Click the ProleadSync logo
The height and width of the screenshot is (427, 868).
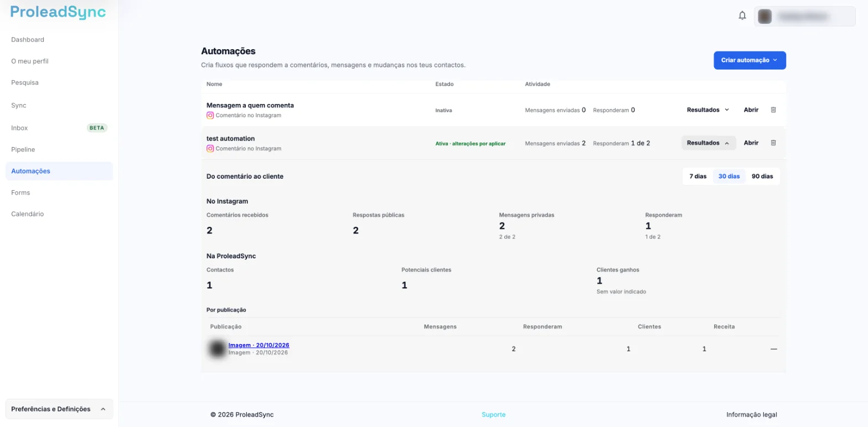58,12
